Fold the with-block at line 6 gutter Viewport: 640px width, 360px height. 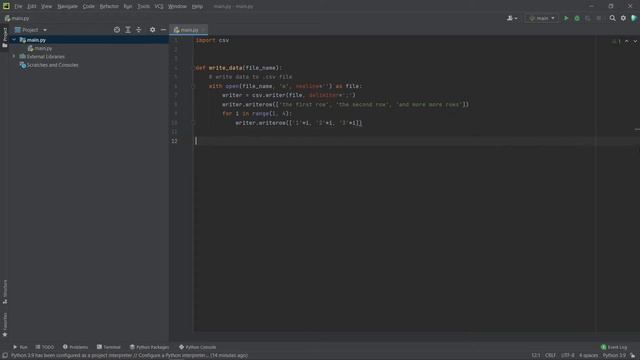click(x=194, y=86)
